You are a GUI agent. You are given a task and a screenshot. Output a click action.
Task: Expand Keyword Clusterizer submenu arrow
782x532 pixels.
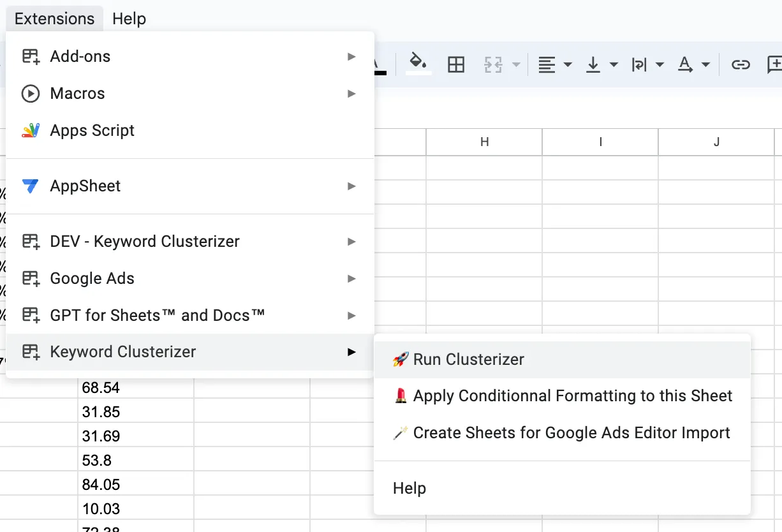(351, 352)
